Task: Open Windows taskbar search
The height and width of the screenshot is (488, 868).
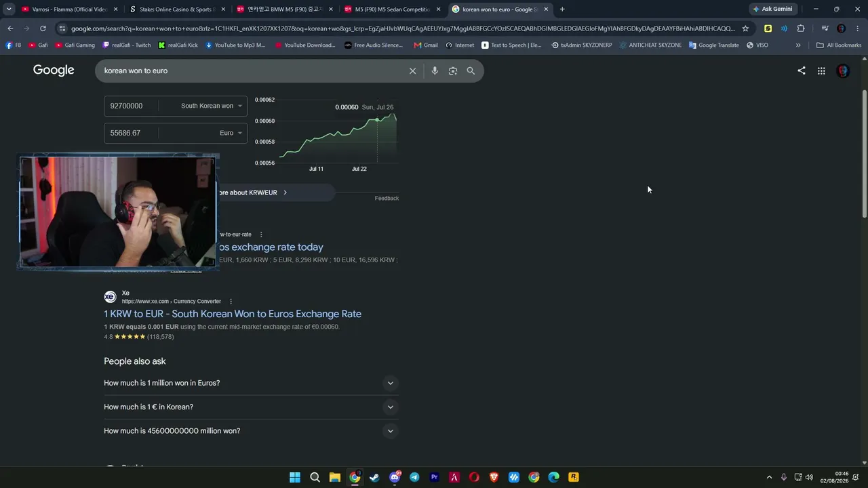Action: pyautogui.click(x=315, y=477)
